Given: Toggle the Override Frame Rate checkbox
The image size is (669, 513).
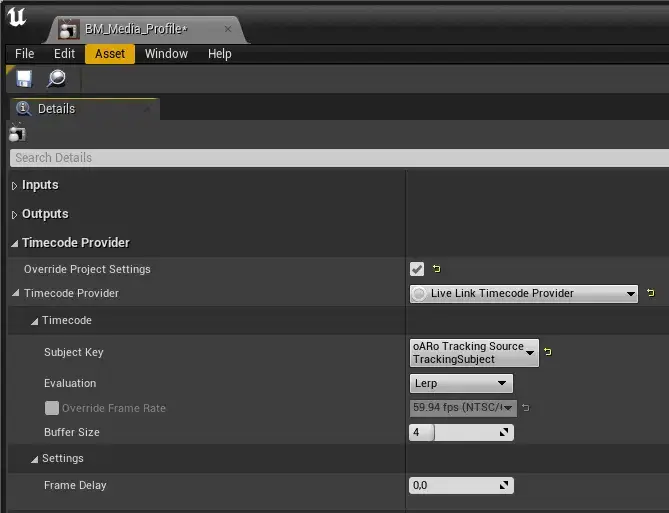Looking at the screenshot, I should pos(52,408).
